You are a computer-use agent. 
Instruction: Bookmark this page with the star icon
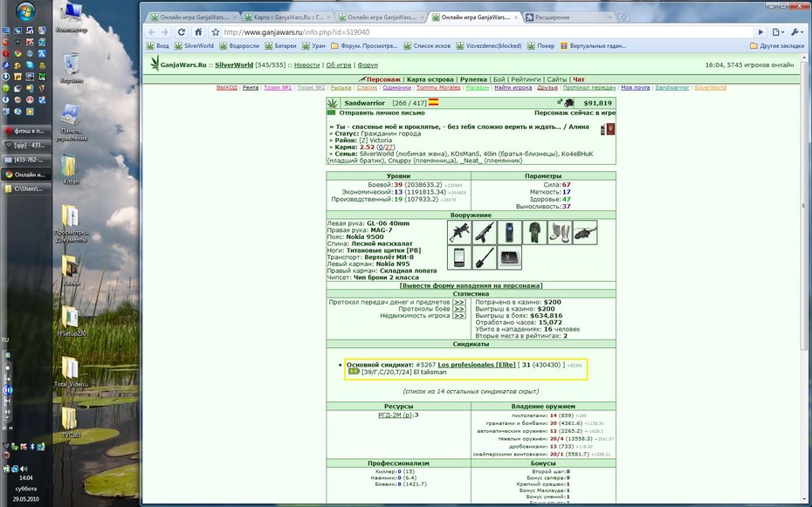coord(216,32)
